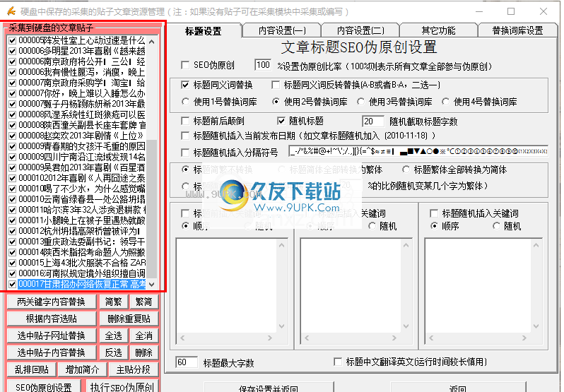
Task: Click the article list scrollbar thumb
Action: [x=152, y=209]
